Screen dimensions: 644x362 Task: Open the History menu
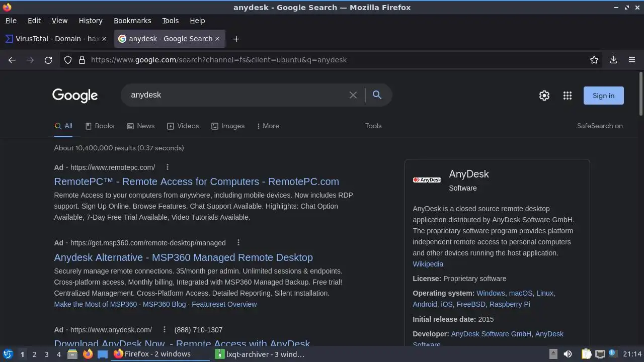click(x=91, y=21)
